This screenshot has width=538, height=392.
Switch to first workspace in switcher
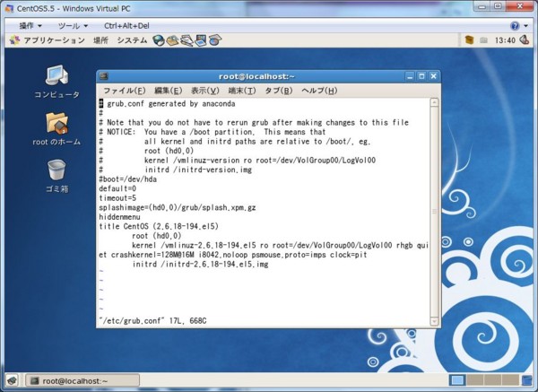(457, 380)
